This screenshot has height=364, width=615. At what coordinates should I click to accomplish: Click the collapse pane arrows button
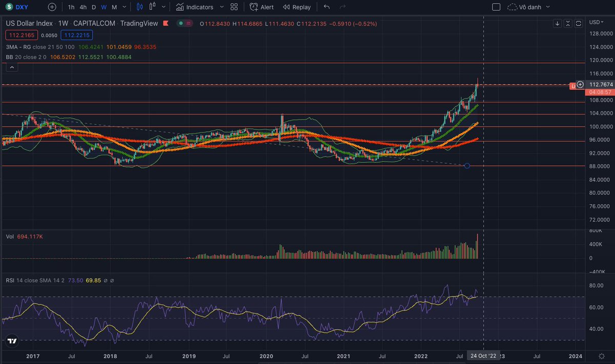(568, 24)
